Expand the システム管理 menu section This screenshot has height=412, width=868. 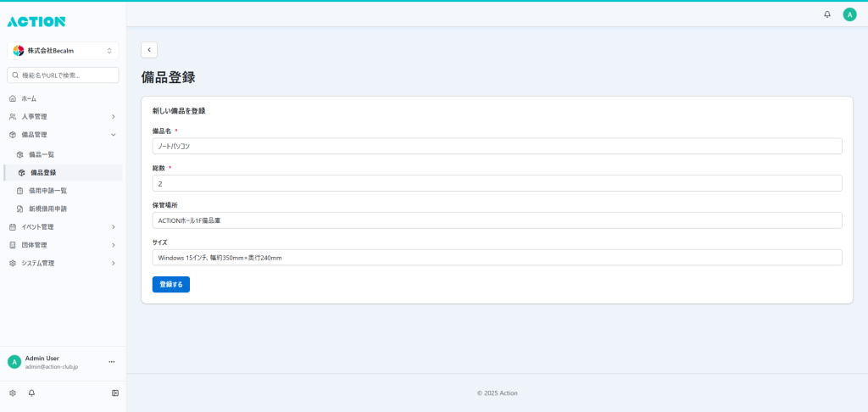(63, 264)
